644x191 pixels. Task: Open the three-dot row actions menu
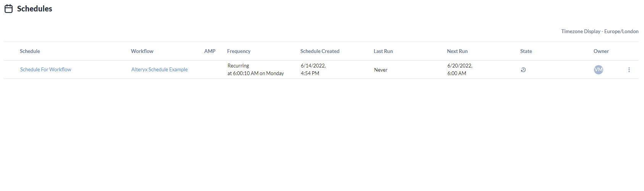click(629, 70)
